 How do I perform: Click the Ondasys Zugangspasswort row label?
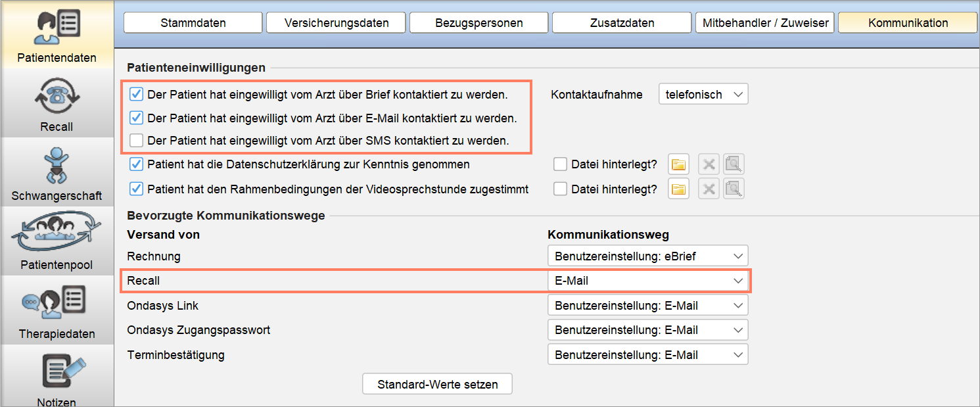[x=198, y=330]
